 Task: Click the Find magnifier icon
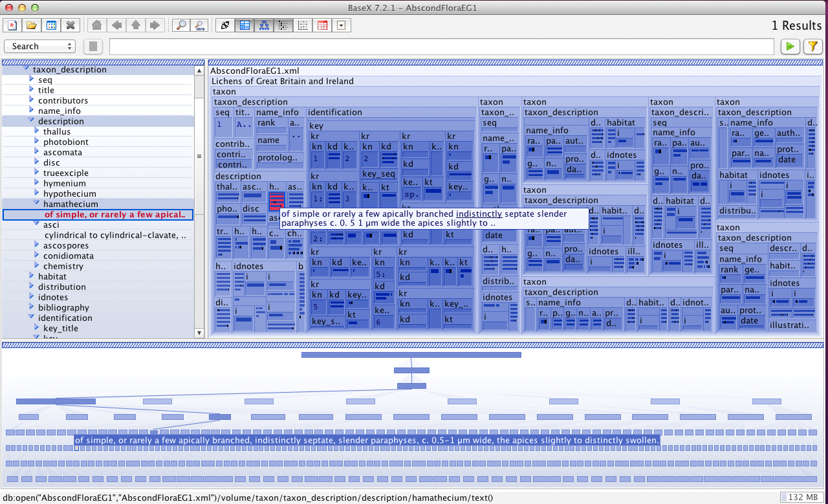pyautogui.click(x=180, y=26)
